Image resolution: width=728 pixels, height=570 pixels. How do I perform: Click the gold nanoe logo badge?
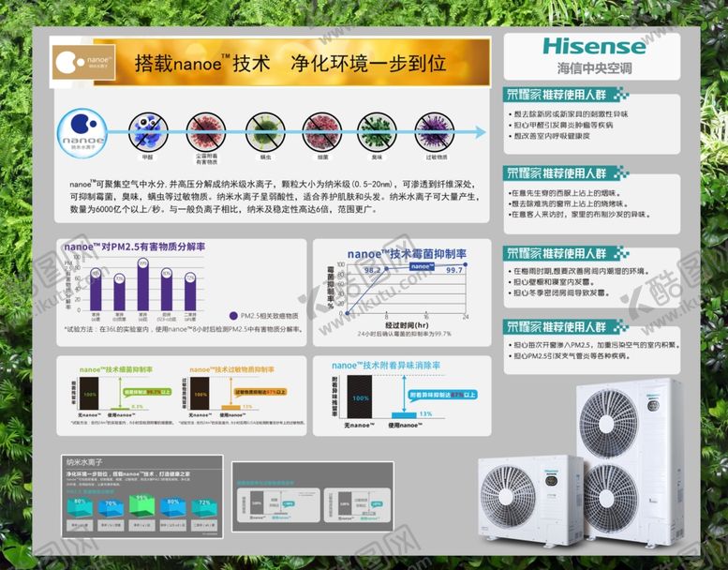(83, 62)
